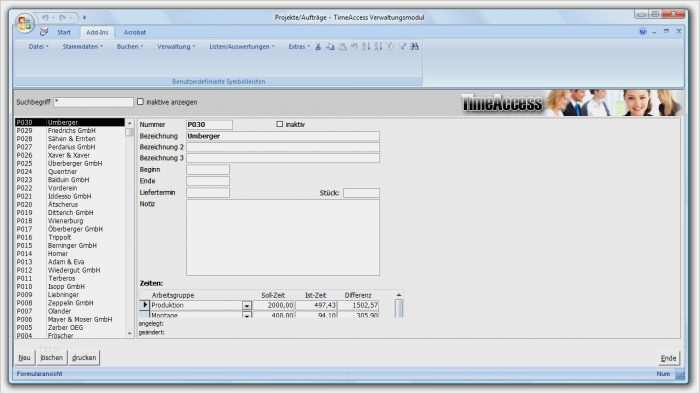Click the sort descending icon
Screen dimensions: 700x394
378,46
